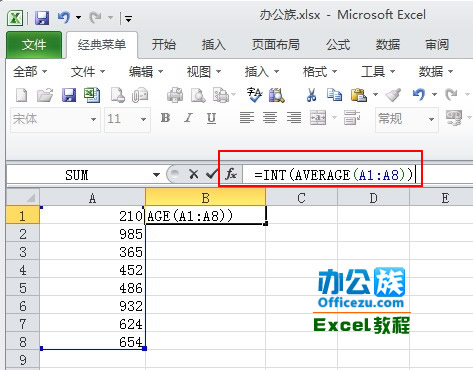Click the Save as Excel workbook icon
This screenshot has width=473, height=370.
(92, 95)
